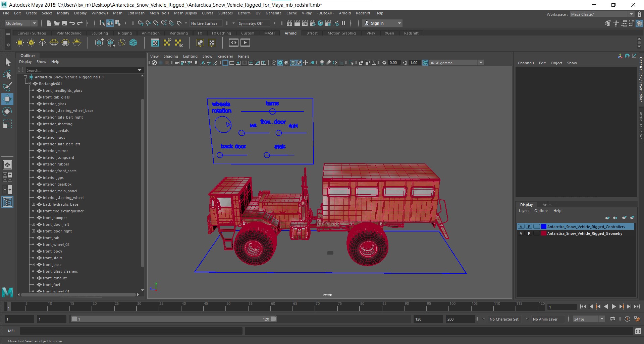
Task: Toggle viewport textured display icon
Action: pyautogui.click(x=299, y=63)
